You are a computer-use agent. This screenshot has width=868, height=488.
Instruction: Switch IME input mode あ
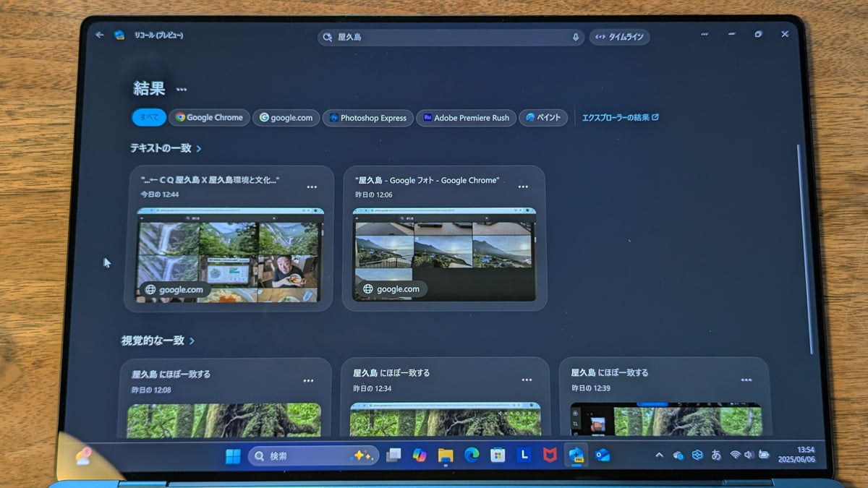[716, 455]
